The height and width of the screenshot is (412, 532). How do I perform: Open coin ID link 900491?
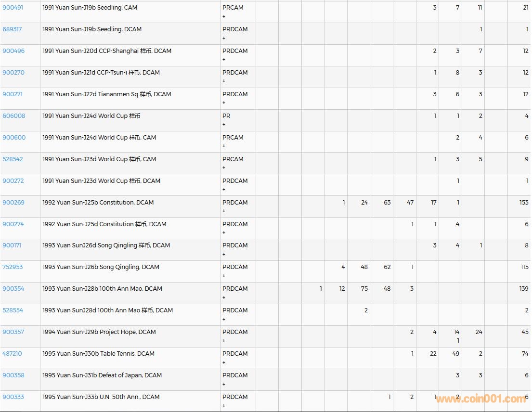(13, 8)
